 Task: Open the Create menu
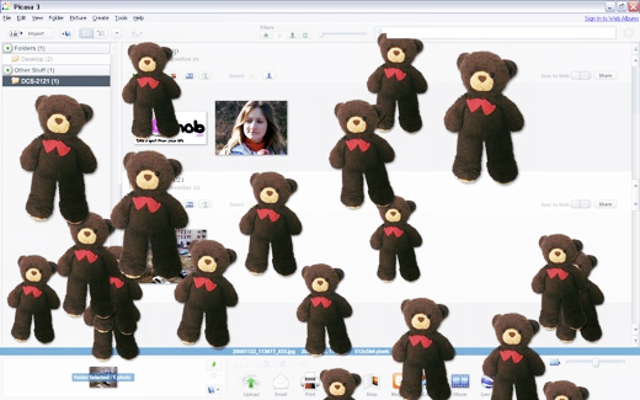(x=100, y=18)
